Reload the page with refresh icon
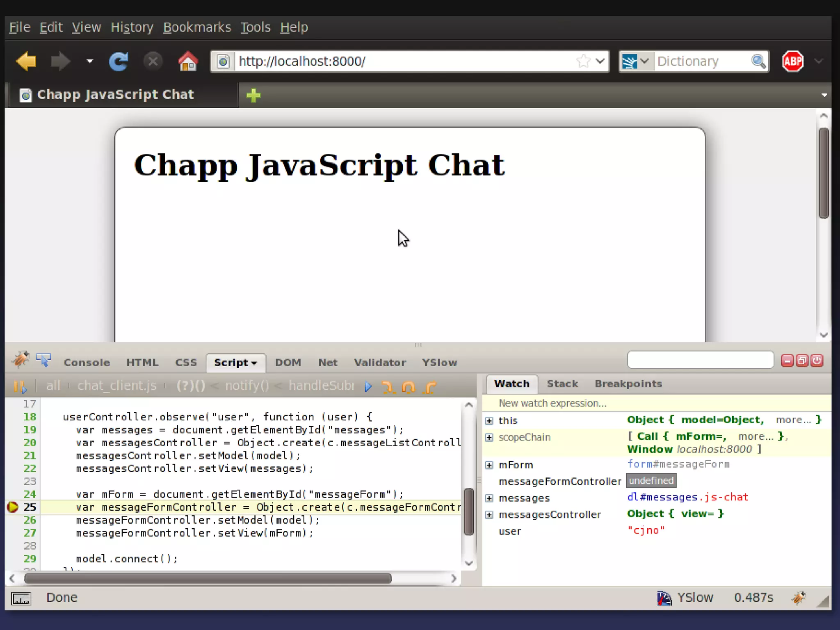 (x=119, y=62)
